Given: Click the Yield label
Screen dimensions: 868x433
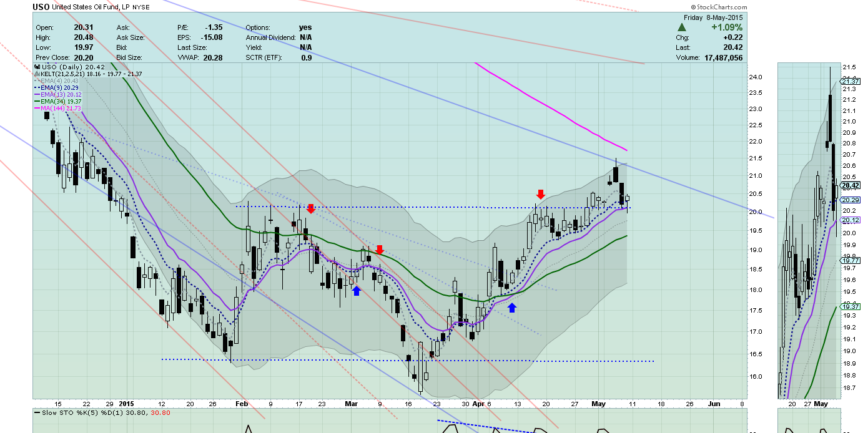Looking at the screenshot, I should (254, 47).
